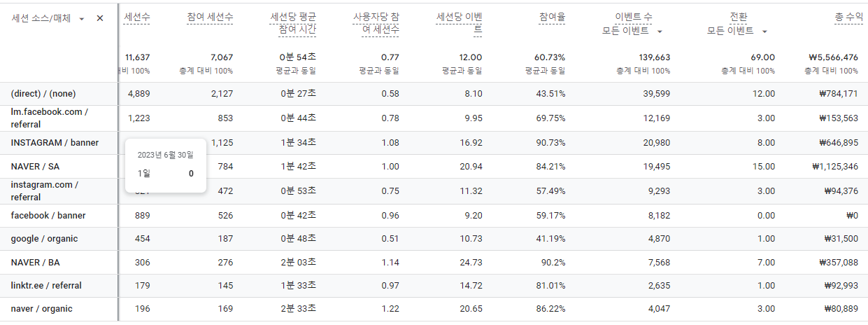This screenshot has width=868, height=325.
Task: Click the 세션당 평균 참여 시간 header
Action: [293, 23]
